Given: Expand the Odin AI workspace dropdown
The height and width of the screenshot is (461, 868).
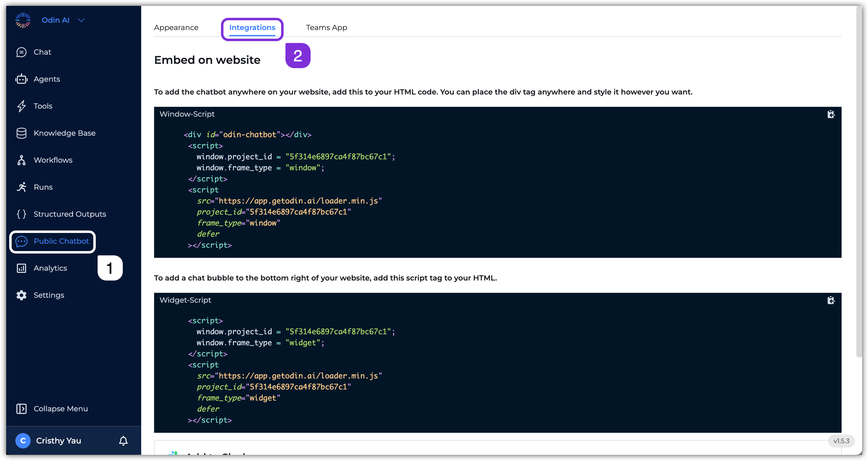Looking at the screenshot, I should [x=81, y=20].
